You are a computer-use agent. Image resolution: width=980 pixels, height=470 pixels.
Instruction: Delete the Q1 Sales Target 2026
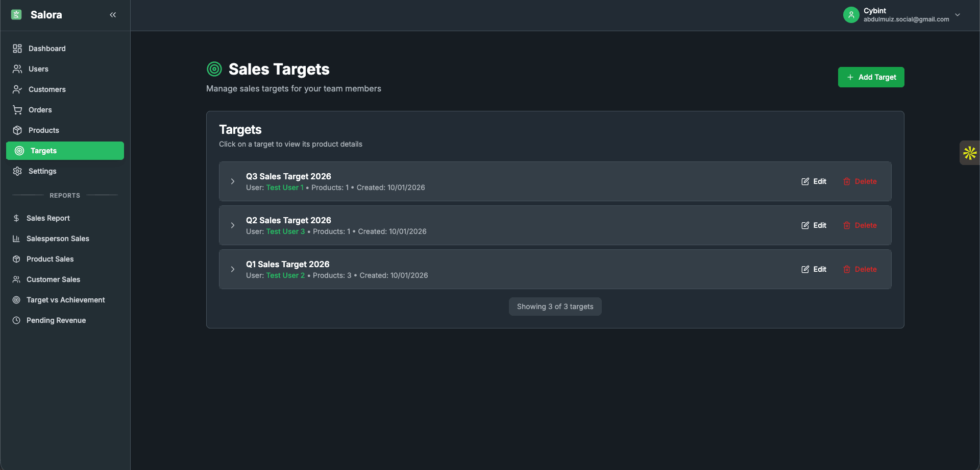860,269
